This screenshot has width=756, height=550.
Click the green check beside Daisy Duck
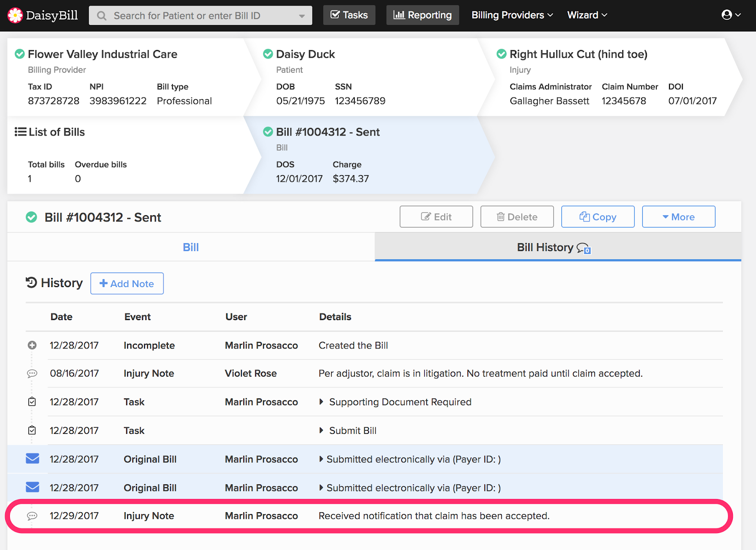pos(268,54)
